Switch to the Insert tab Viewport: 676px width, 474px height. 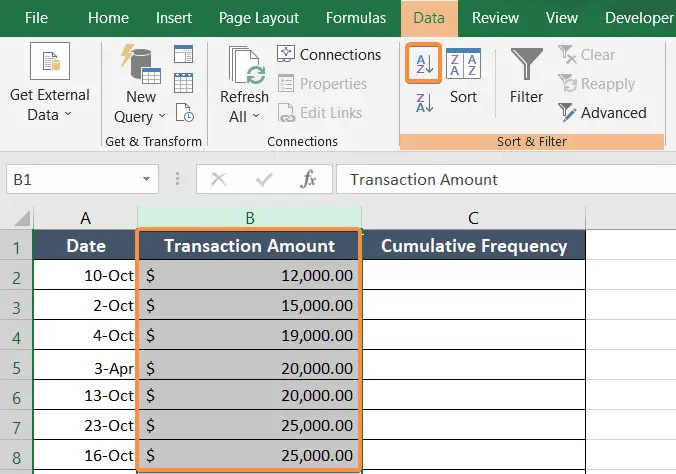pos(174,18)
